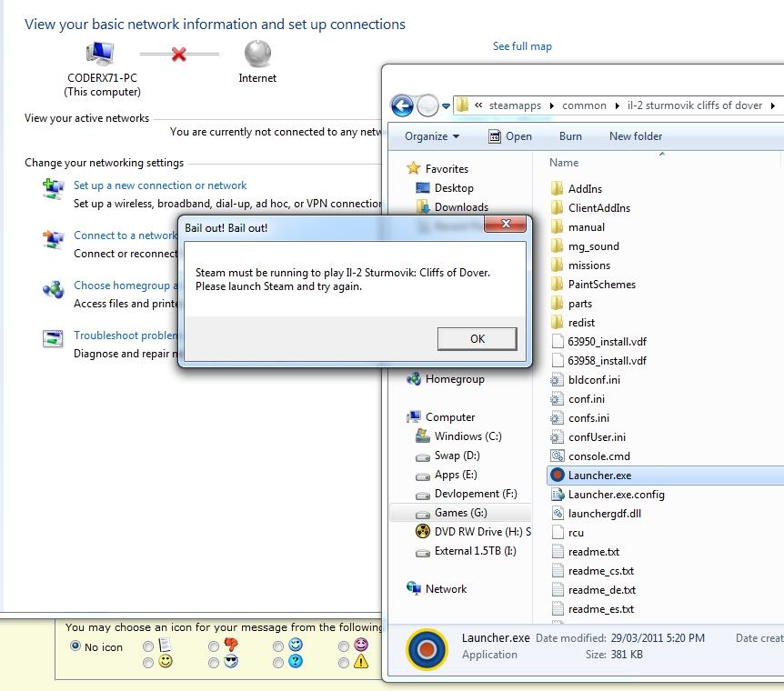The height and width of the screenshot is (691, 784).
Task: Expand arrow after il-2 sturmovik cliffs of dover
Action: 773,105
